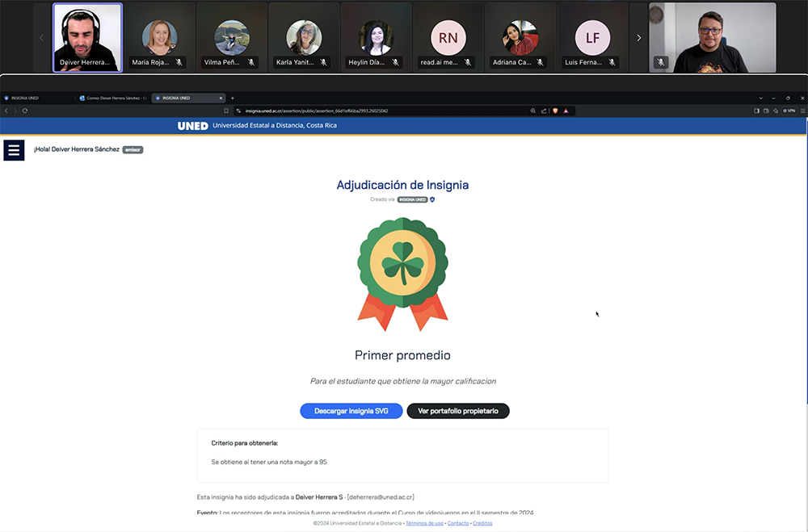Click the bookmark icon in the address bar
The height and width of the screenshot is (532, 808).
click(226, 111)
